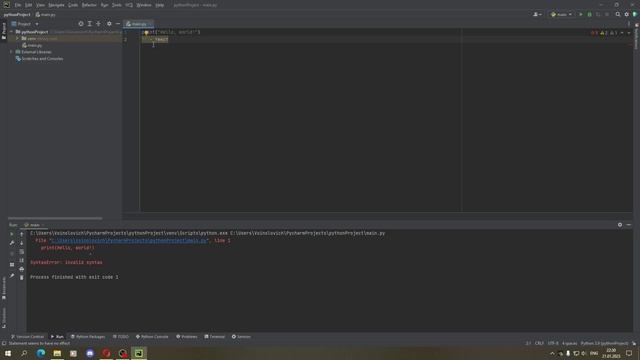
Task: Open the View menu
Action: tap(40, 5)
